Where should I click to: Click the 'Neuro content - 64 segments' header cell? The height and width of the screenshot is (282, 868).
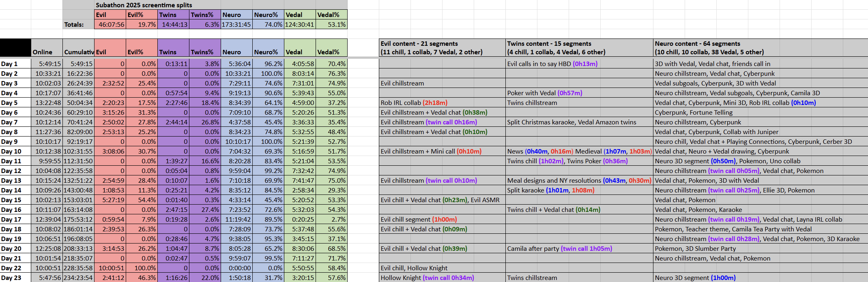coord(761,48)
